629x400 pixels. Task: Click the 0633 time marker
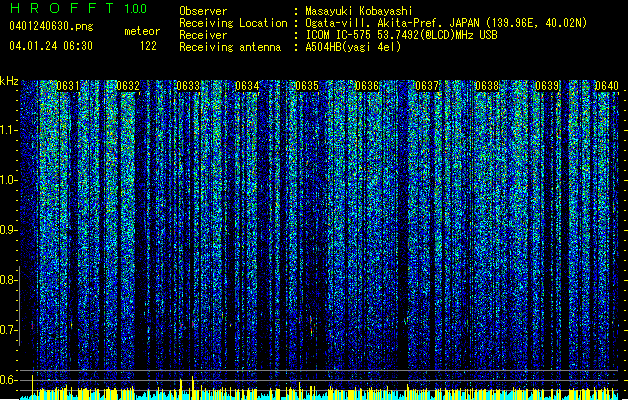point(188,86)
